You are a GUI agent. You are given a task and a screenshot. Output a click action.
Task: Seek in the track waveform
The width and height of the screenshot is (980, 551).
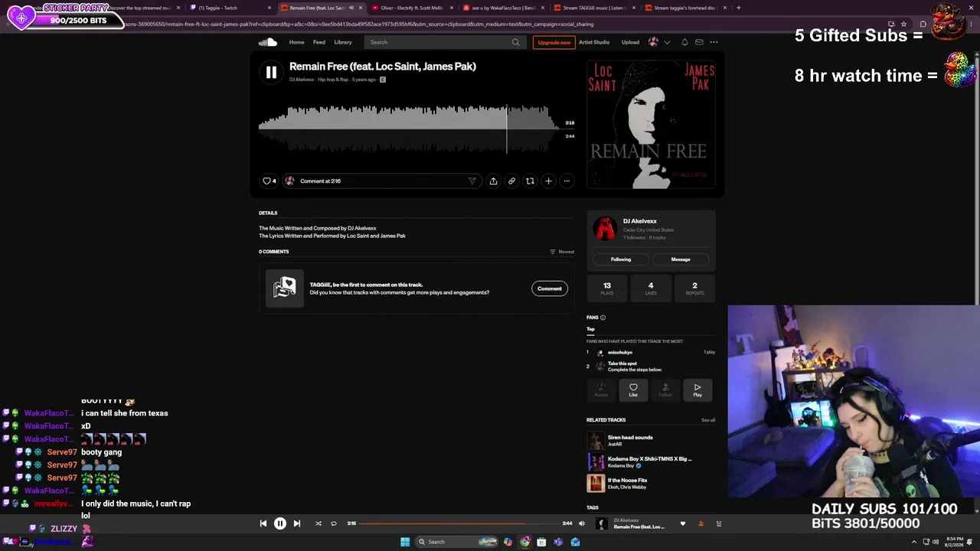click(x=410, y=129)
